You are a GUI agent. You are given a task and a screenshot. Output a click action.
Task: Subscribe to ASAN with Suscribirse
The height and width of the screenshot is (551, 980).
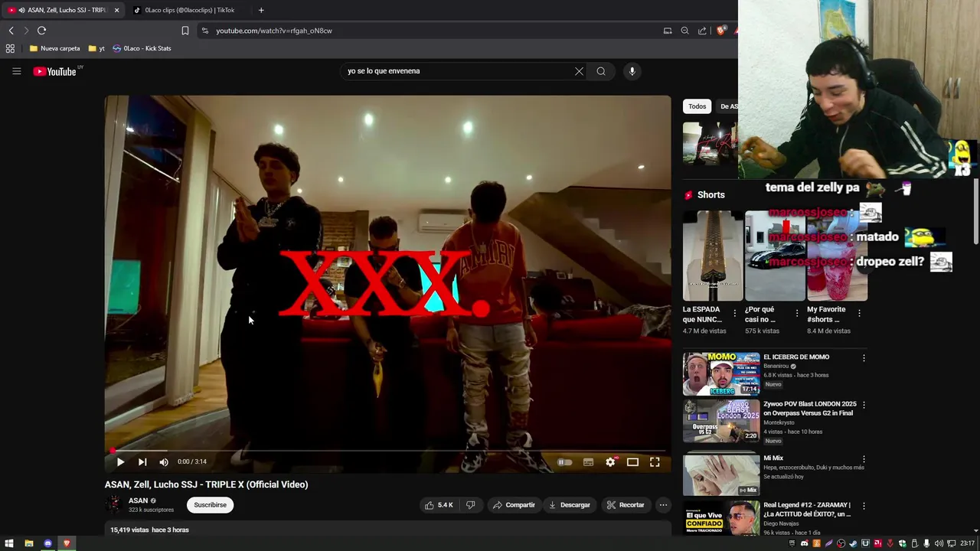210,505
